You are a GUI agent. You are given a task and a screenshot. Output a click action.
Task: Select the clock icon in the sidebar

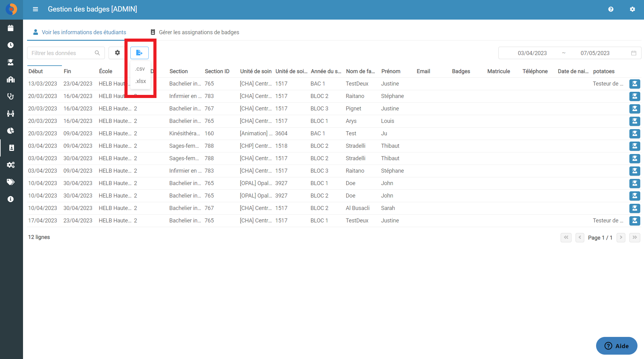11,45
